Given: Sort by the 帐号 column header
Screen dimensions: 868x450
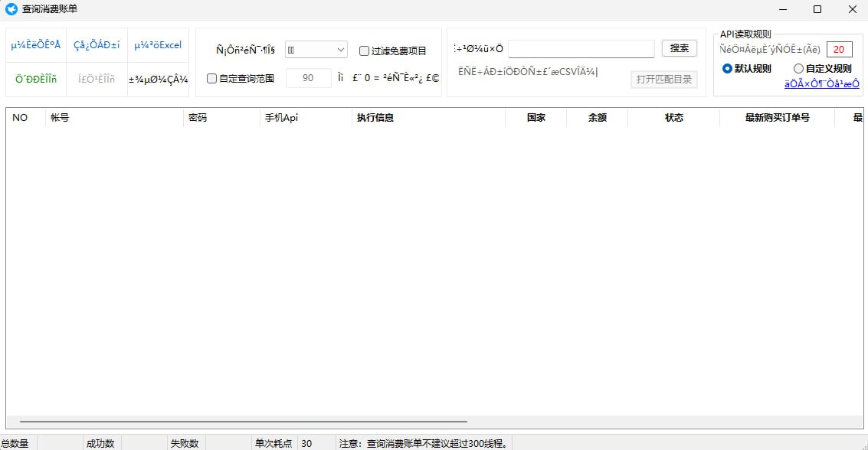Looking at the screenshot, I should pyautogui.click(x=115, y=118).
